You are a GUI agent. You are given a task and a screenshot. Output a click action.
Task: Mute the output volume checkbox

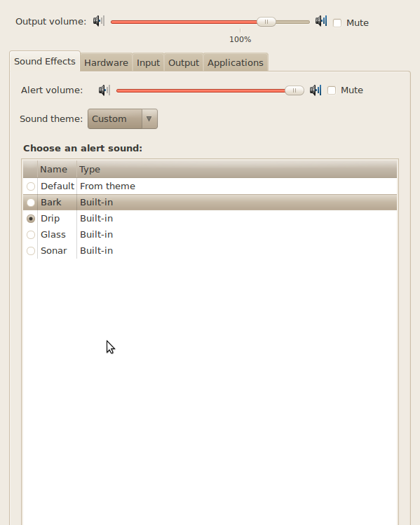(x=337, y=22)
